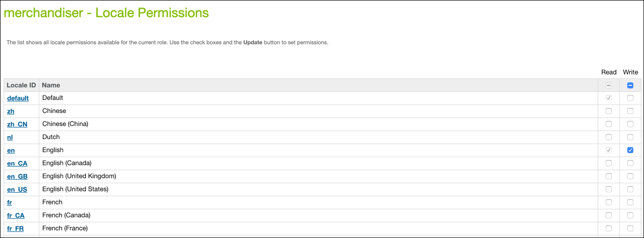Select the 'French (France)' name cell
Screen dimensions: 644x238
[319, 228]
